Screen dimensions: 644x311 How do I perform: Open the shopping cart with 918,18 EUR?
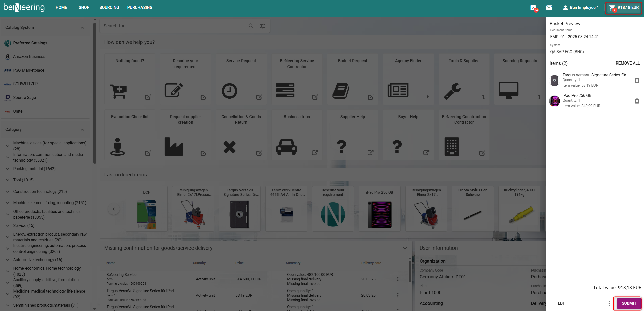click(623, 8)
